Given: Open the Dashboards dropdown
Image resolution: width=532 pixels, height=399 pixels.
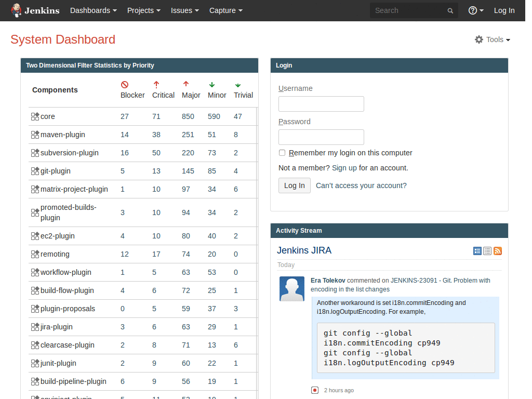Looking at the screenshot, I should point(93,10).
